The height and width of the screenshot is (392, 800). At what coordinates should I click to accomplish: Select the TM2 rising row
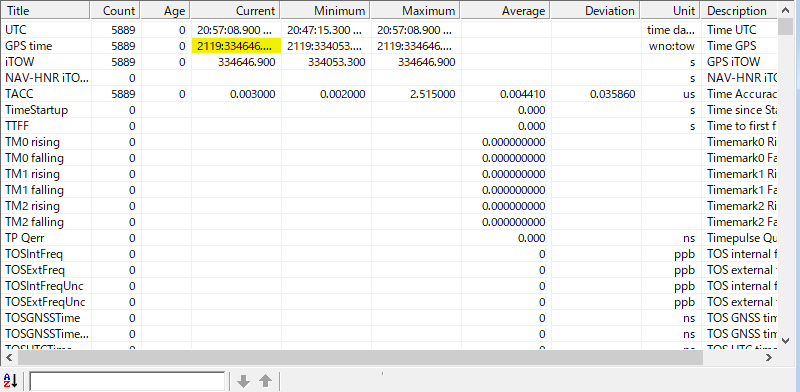click(x=389, y=206)
